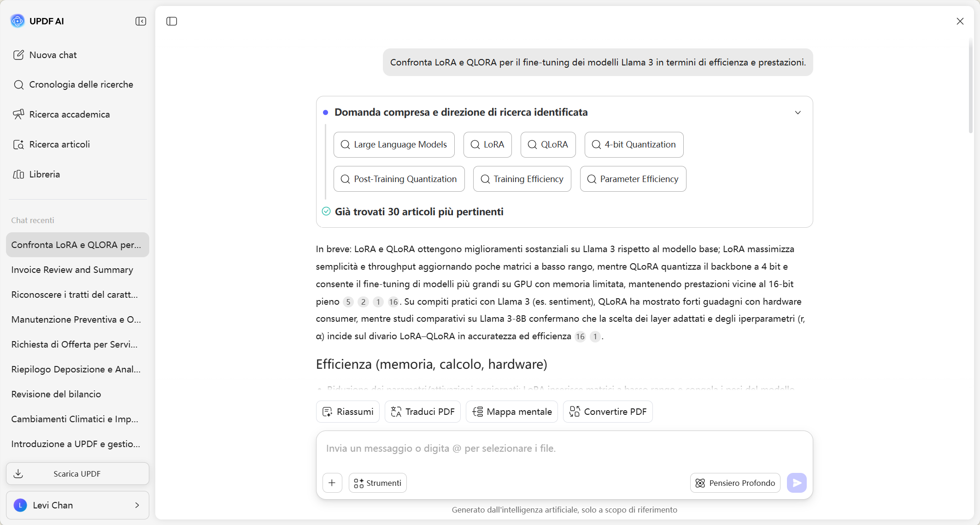This screenshot has width=980, height=525.
Task: Click the Nuova chat pencil icon
Action: point(18,55)
